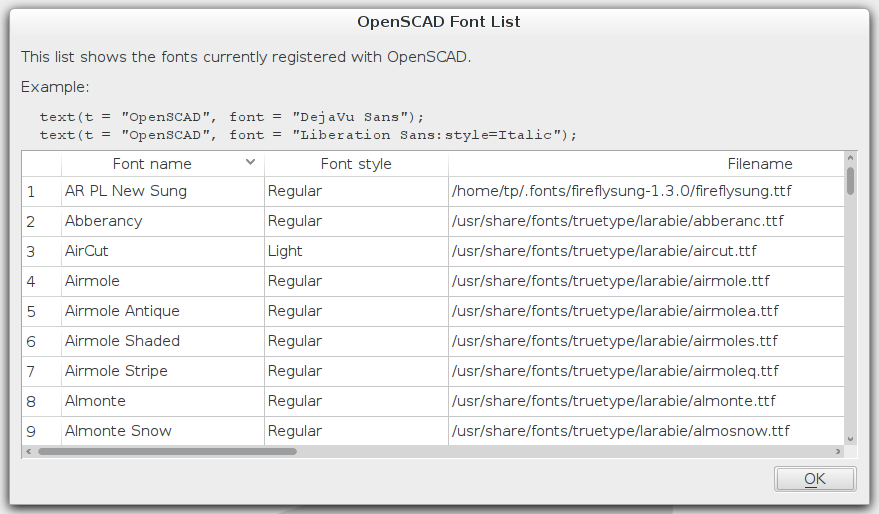Select row header number 6
This screenshot has height=514, width=879.
[x=41, y=341]
